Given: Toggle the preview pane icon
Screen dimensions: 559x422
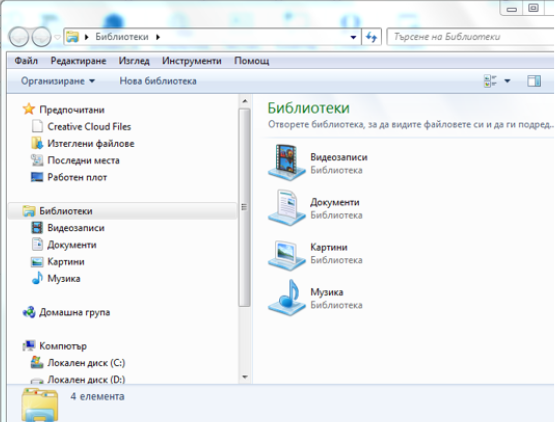Looking at the screenshot, I should click(534, 81).
